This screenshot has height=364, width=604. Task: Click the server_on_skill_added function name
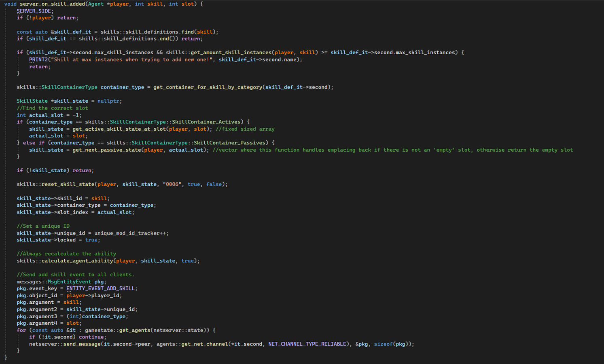pyautogui.click(x=52, y=4)
